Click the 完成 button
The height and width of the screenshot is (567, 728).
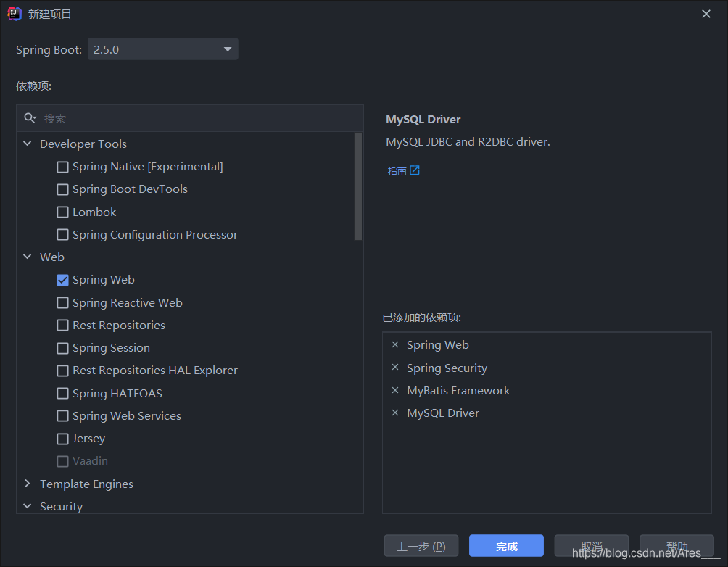(x=506, y=546)
